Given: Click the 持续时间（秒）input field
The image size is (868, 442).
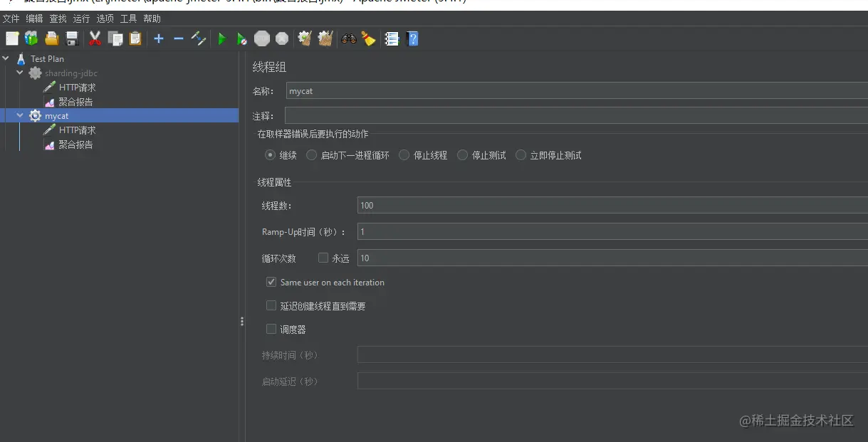Looking at the screenshot, I should (x=612, y=354).
